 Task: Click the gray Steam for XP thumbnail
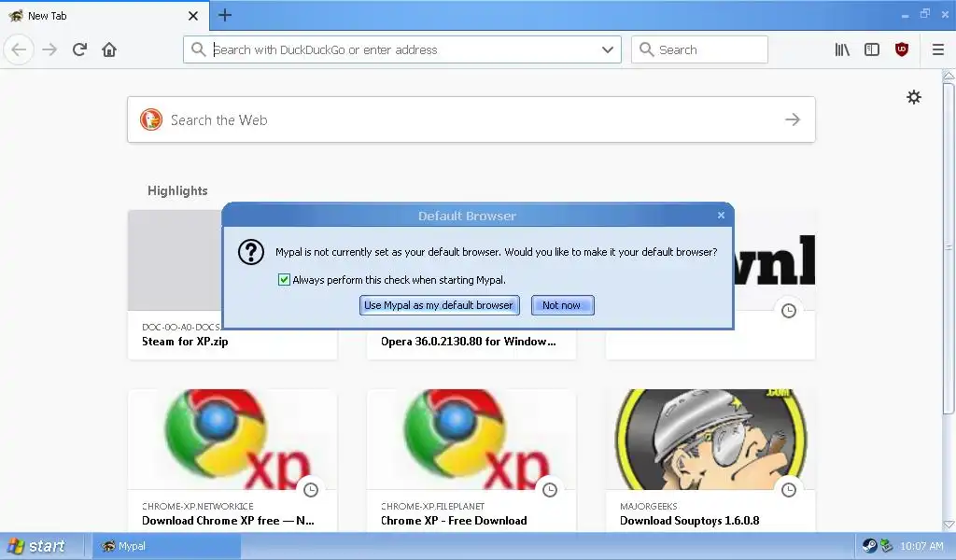(175, 260)
